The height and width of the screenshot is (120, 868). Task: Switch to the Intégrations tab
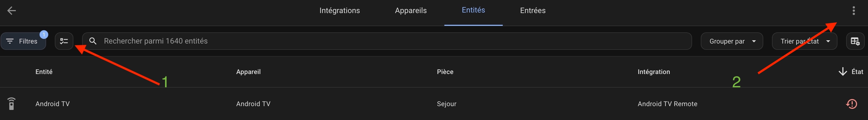pos(339,10)
